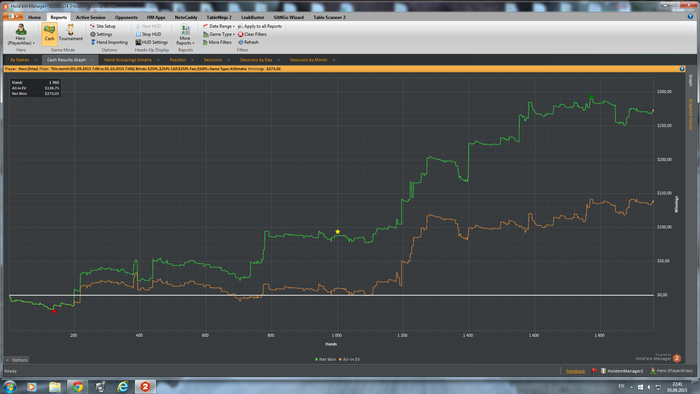Open the NoteCaddy ribbon tab
700x394 pixels.
(186, 17)
